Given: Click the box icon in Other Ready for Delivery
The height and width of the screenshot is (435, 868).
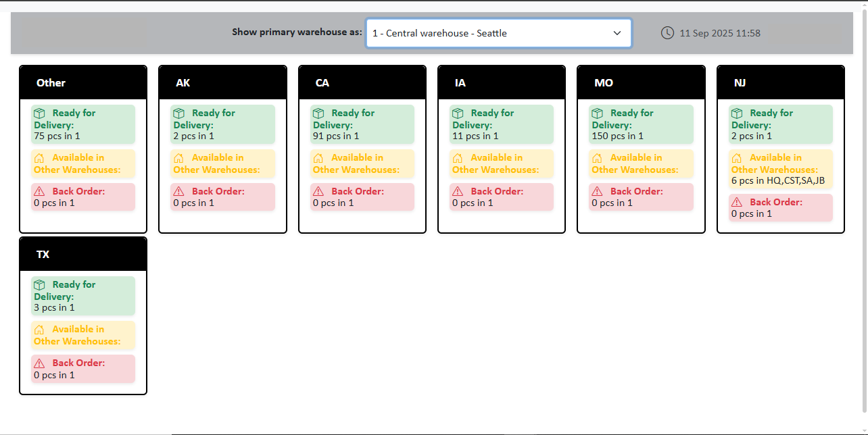Looking at the screenshot, I should pos(39,113).
